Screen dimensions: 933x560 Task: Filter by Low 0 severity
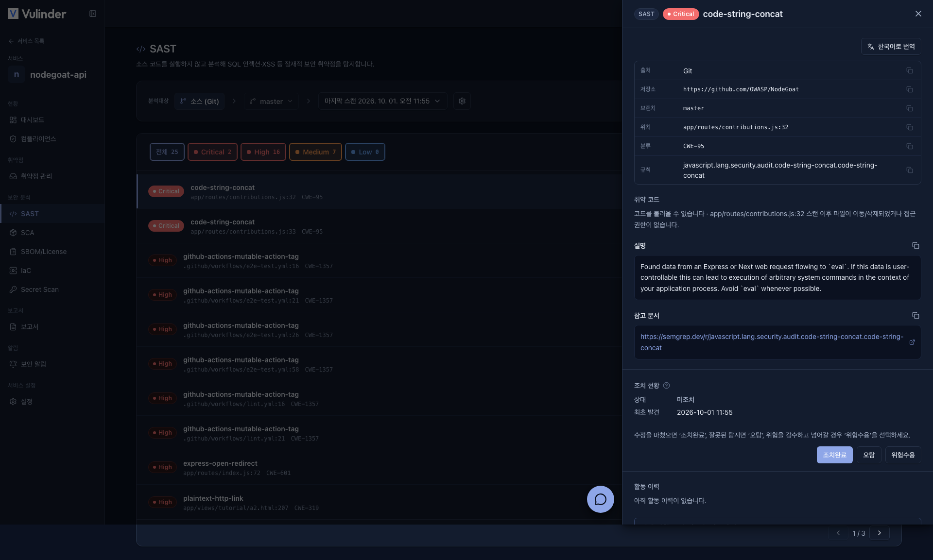[x=365, y=152]
